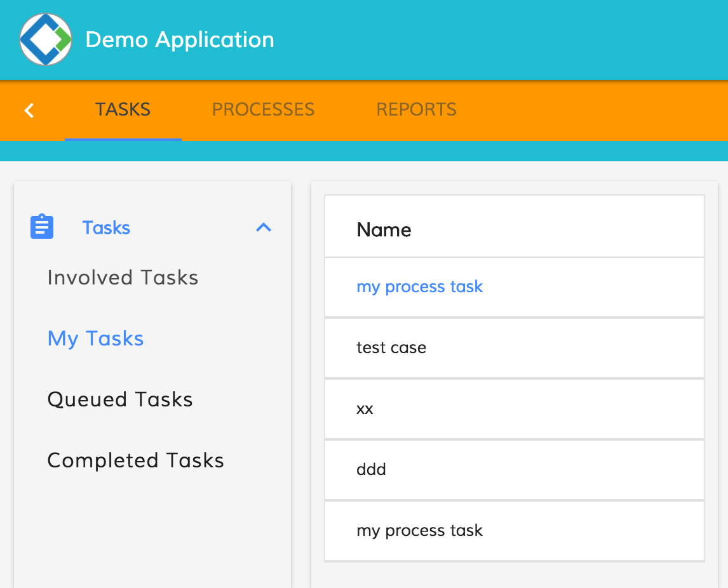This screenshot has width=728, height=588.
Task: Switch to the TASKS tab
Action: click(x=123, y=110)
